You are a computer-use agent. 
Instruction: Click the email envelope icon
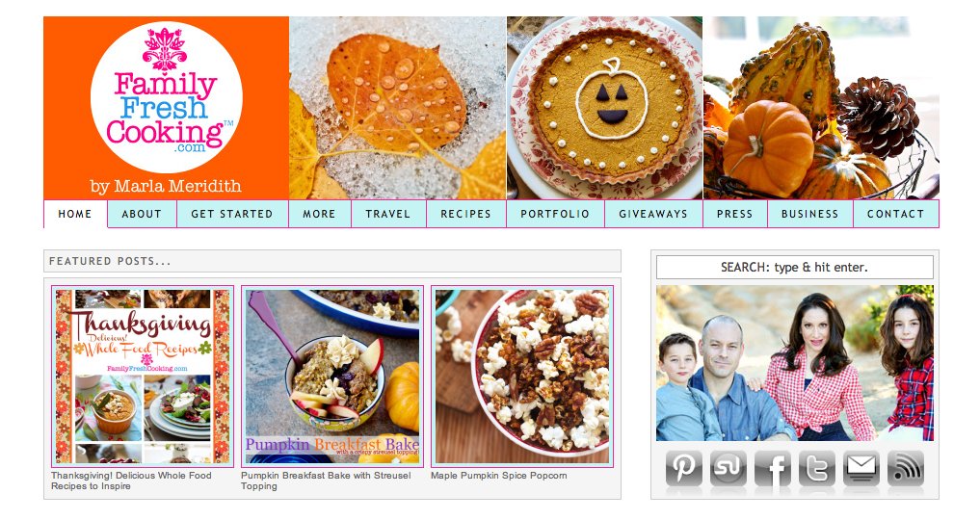tap(861, 468)
